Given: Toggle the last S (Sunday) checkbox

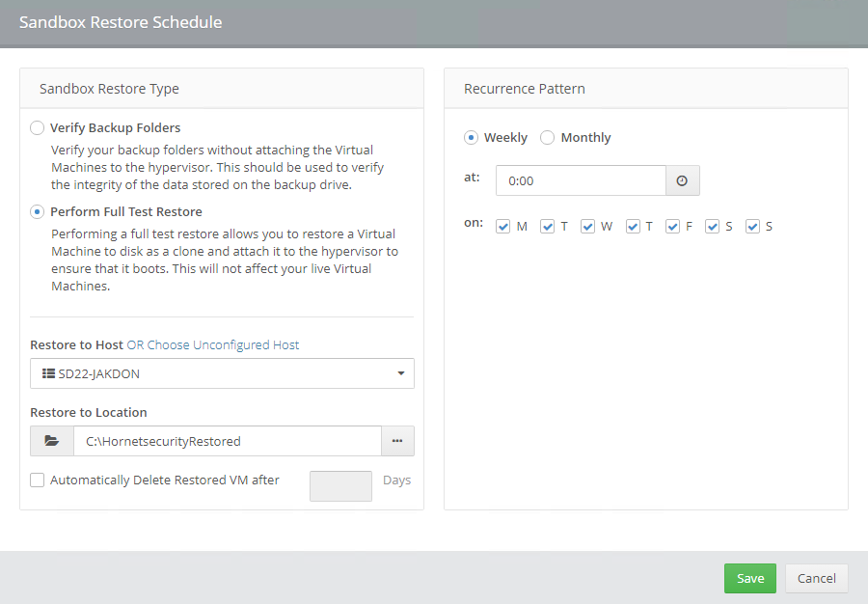Looking at the screenshot, I should [753, 227].
